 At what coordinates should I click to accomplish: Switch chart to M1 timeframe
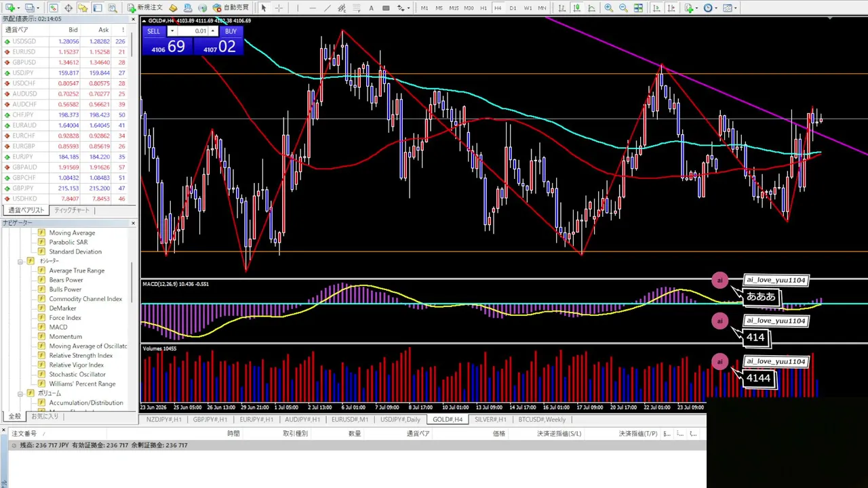[425, 8]
